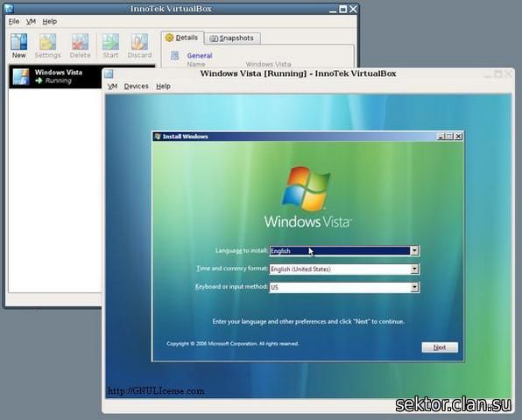Expand the Language to install dropdown arrow

[x=414, y=251]
